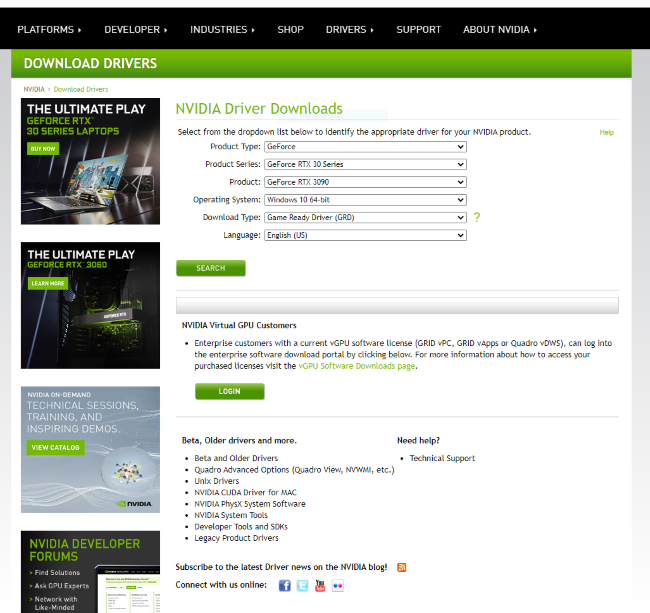The image size is (650, 613).
Task: Expand the Product Series dropdown
Action: (365, 164)
